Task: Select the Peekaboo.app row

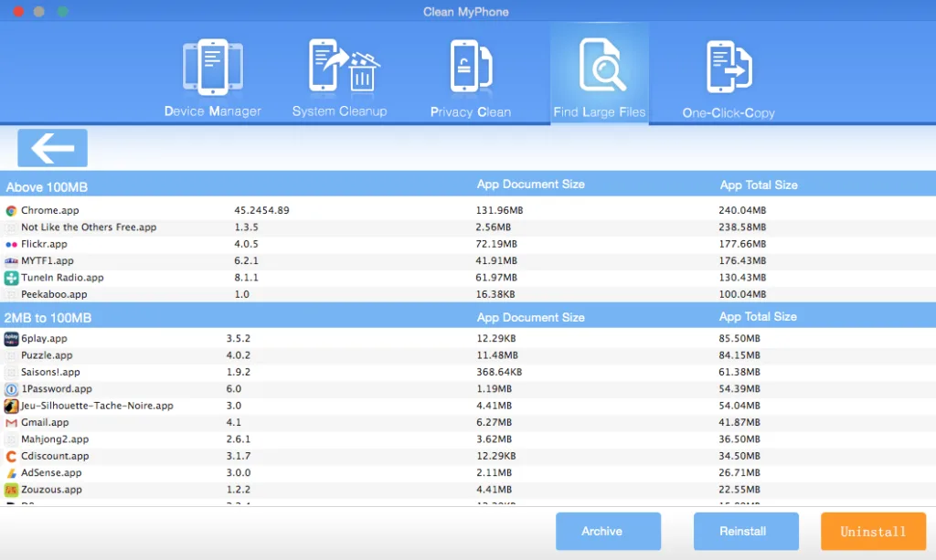Action: point(468,294)
